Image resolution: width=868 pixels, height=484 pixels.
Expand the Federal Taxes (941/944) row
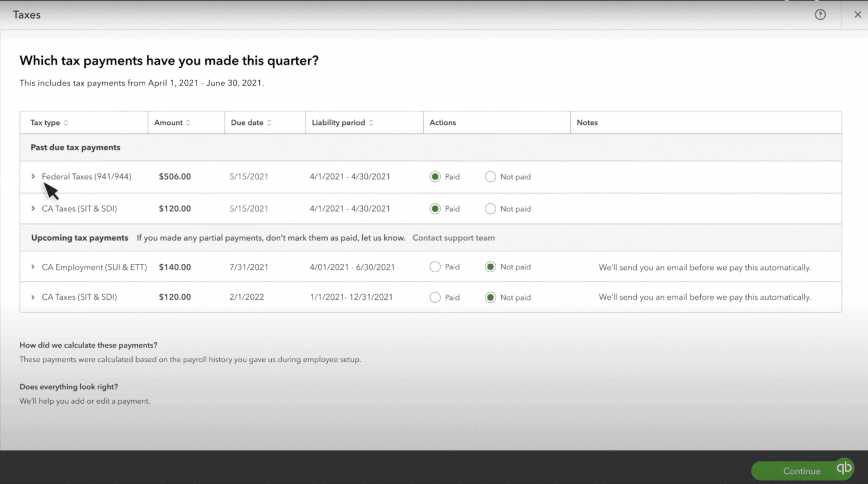32,177
